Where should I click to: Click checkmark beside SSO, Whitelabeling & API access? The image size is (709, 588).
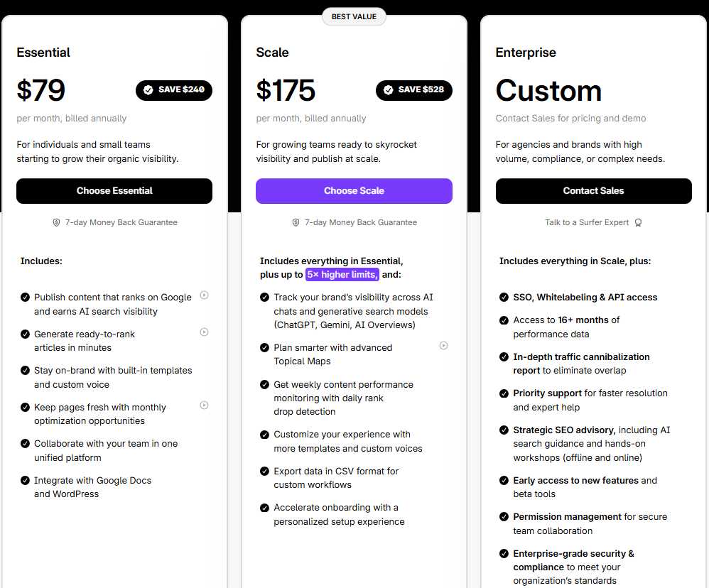click(504, 298)
